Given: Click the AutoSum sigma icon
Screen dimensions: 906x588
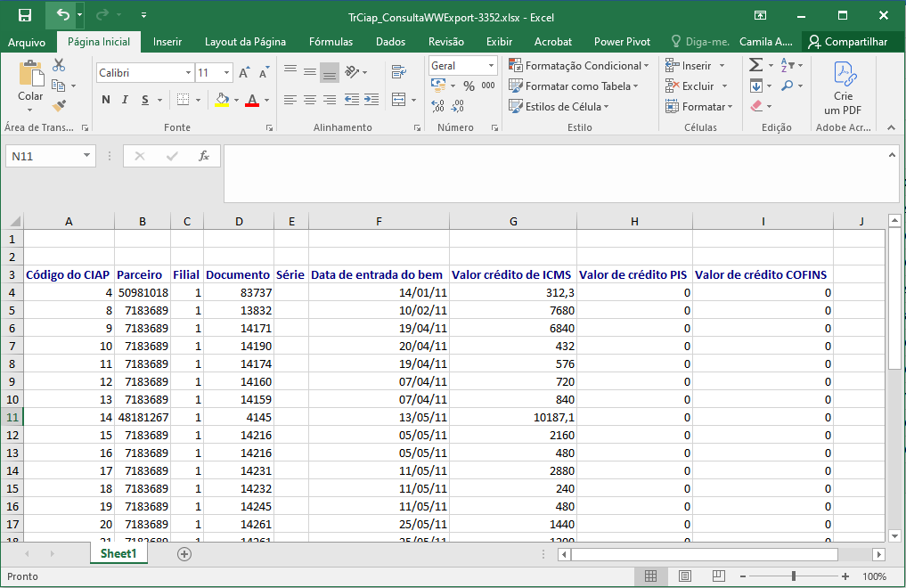Looking at the screenshot, I should (755, 65).
